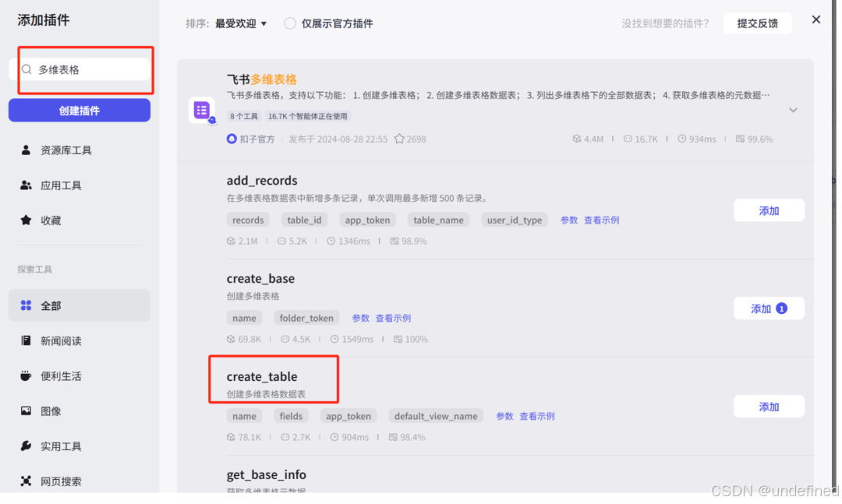Click the success rate icon beside 98.4%
Screen dimensions: 842x504
(393, 437)
